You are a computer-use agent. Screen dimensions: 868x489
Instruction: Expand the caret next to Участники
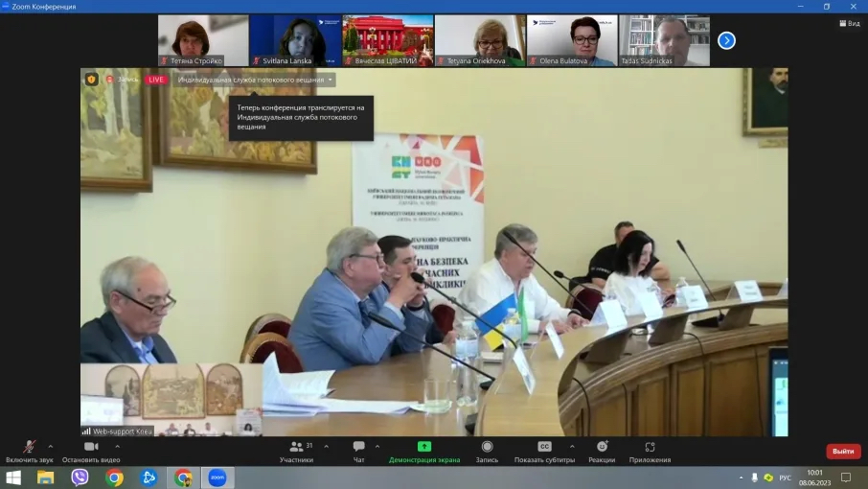pos(326,446)
